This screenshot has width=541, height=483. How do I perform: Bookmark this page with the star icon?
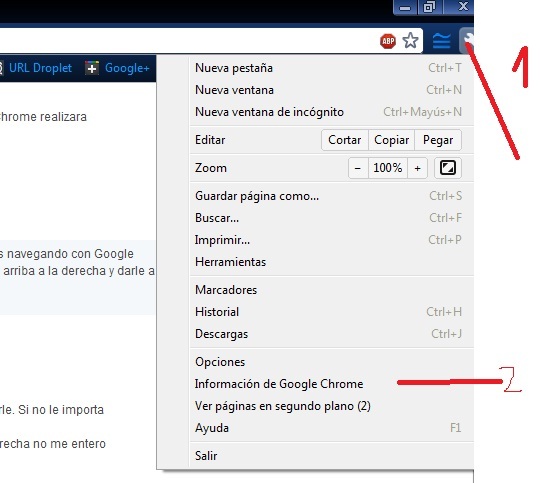click(x=411, y=41)
